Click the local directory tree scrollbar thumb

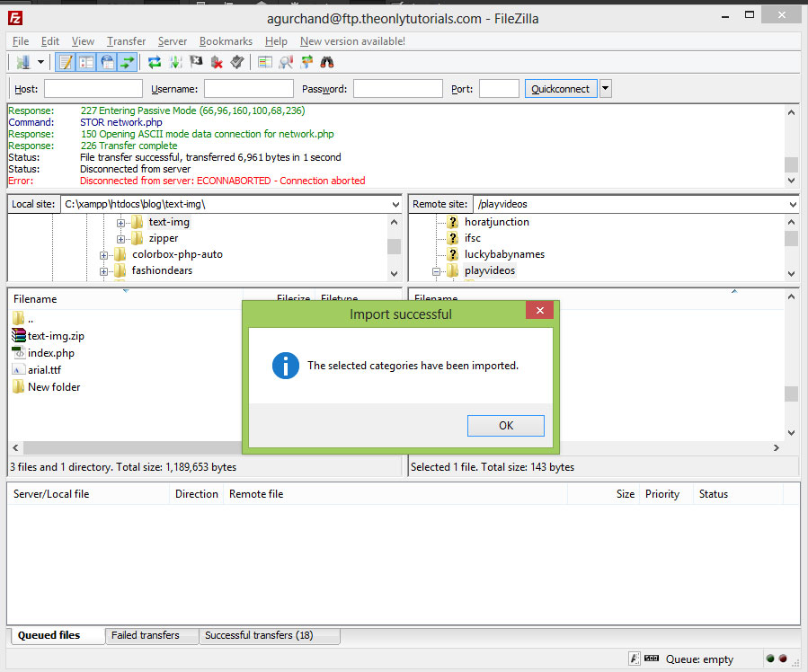[394, 247]
